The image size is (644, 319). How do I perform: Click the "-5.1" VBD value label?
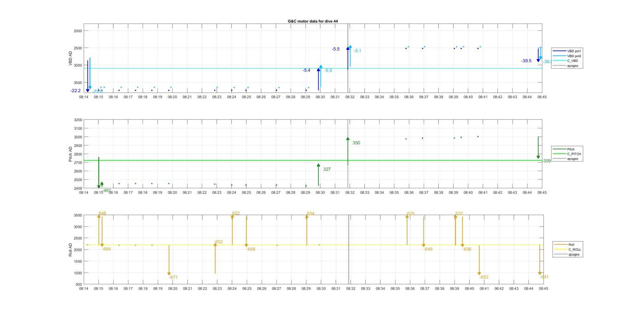(x=357, y=51)
